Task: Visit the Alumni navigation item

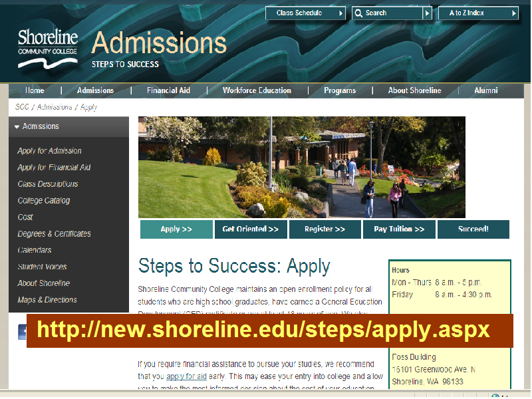Action: tap(486, 90)
